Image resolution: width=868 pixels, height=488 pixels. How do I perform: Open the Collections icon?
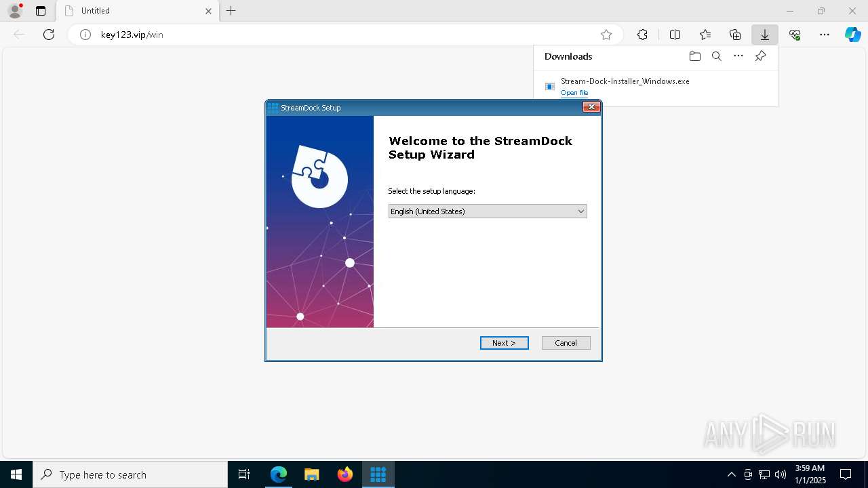tap(735, 35)
